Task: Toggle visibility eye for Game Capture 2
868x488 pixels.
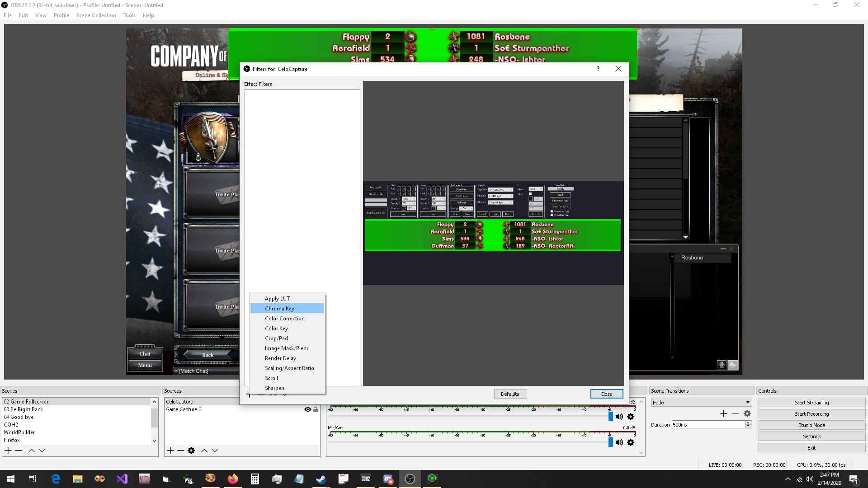Action: [308, 409]
